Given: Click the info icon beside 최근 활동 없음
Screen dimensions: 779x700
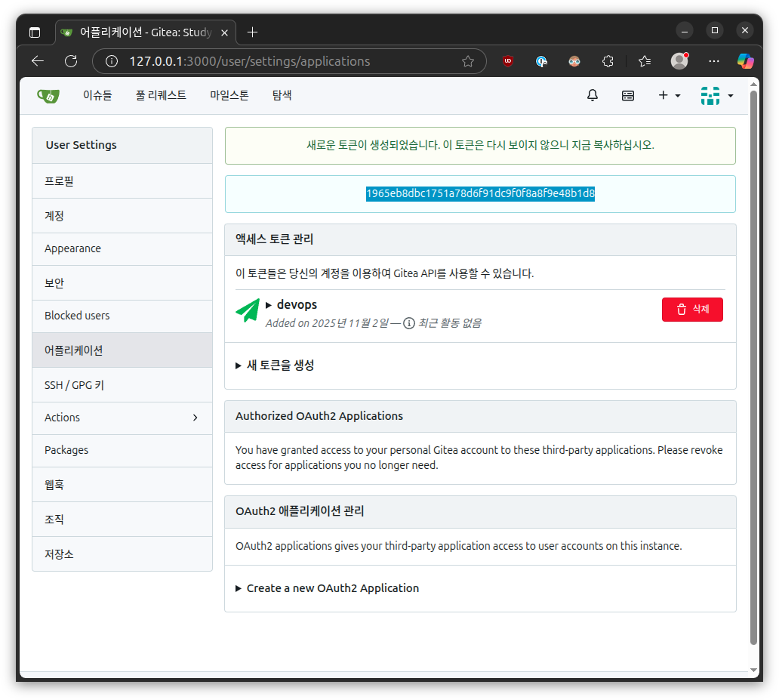Looking at the screenshot, I should (409, 323).
